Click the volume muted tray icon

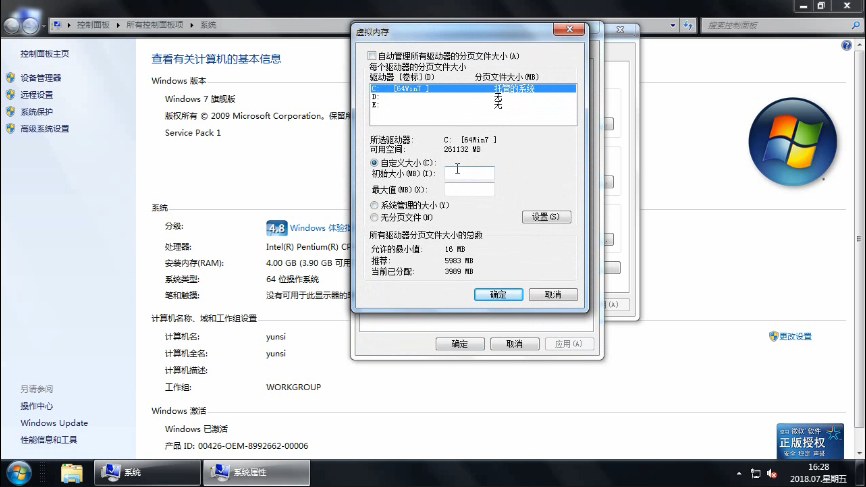(x=772, y=474)
